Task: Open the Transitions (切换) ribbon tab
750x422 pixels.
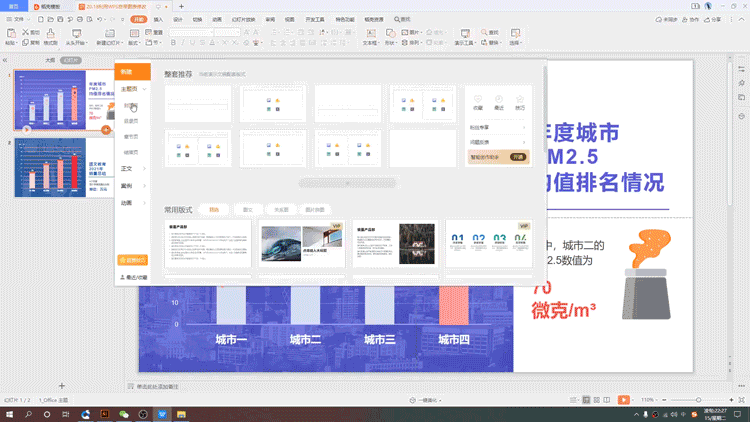Action: (197, 20)
